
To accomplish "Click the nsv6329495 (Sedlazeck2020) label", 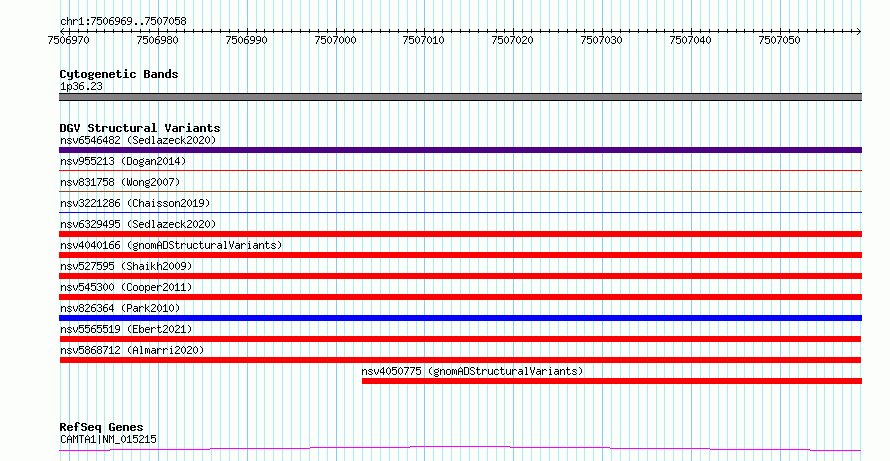I will pos(138,224).
